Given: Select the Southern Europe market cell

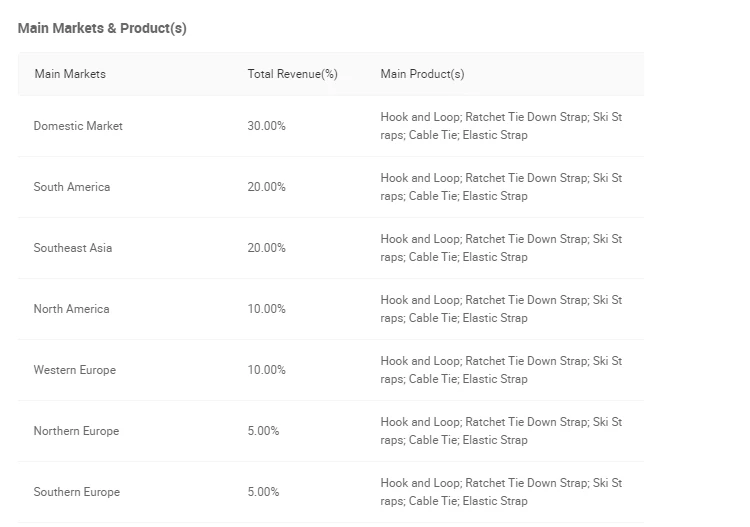Looking at the screenshot, I should pos(76,492).
